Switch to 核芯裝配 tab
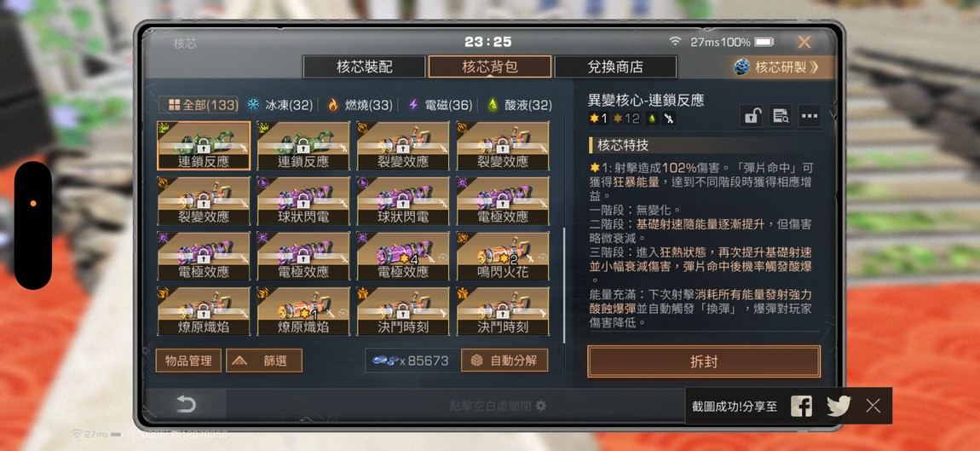The image size is (980, 451). click(x=365, y=67)
